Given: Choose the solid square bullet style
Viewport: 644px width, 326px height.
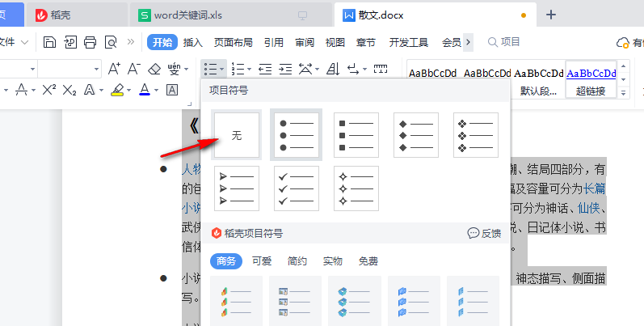Looking at the screenshot, I should click(356, 135).
